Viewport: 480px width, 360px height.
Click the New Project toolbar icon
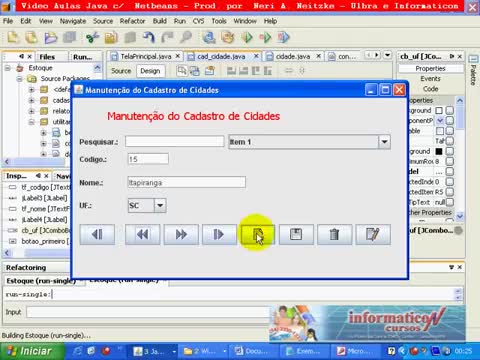point(32,37)
